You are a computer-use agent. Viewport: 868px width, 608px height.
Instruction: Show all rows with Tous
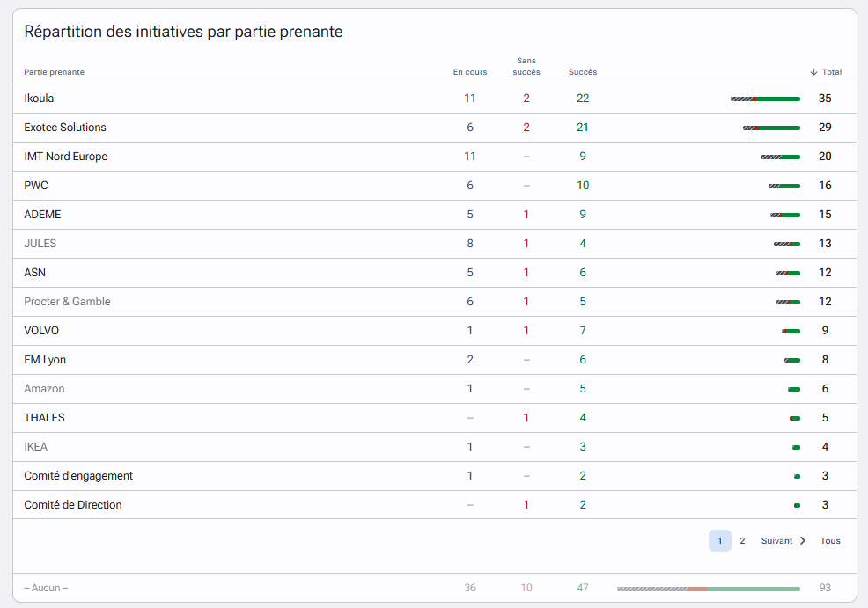click(830, 540)
